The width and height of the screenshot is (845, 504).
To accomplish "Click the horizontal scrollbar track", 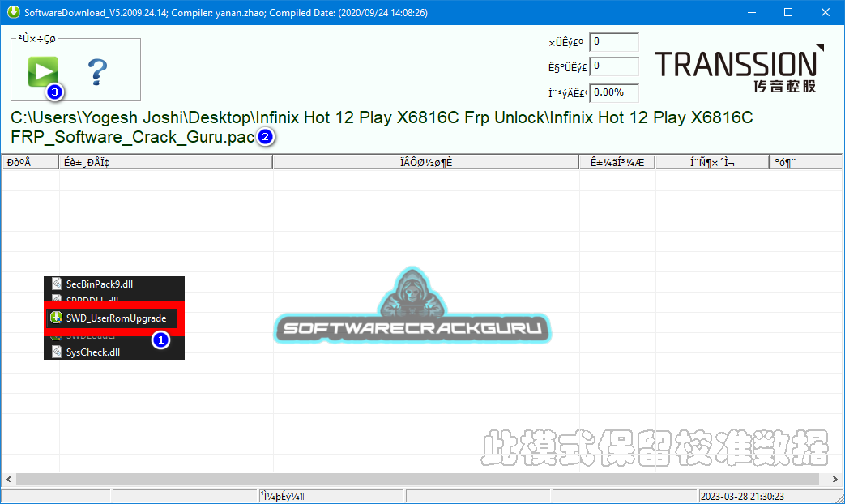I will tap(418, 479).
